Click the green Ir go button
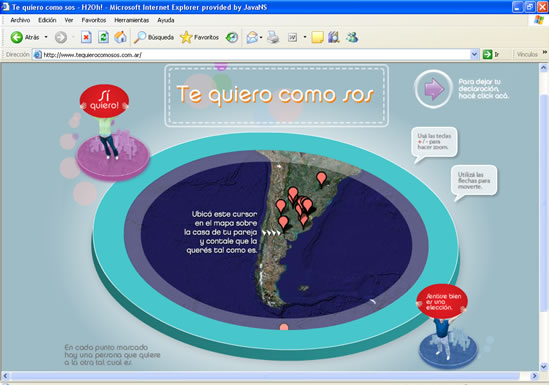This screenshot has height=385, width=549. 491,55
